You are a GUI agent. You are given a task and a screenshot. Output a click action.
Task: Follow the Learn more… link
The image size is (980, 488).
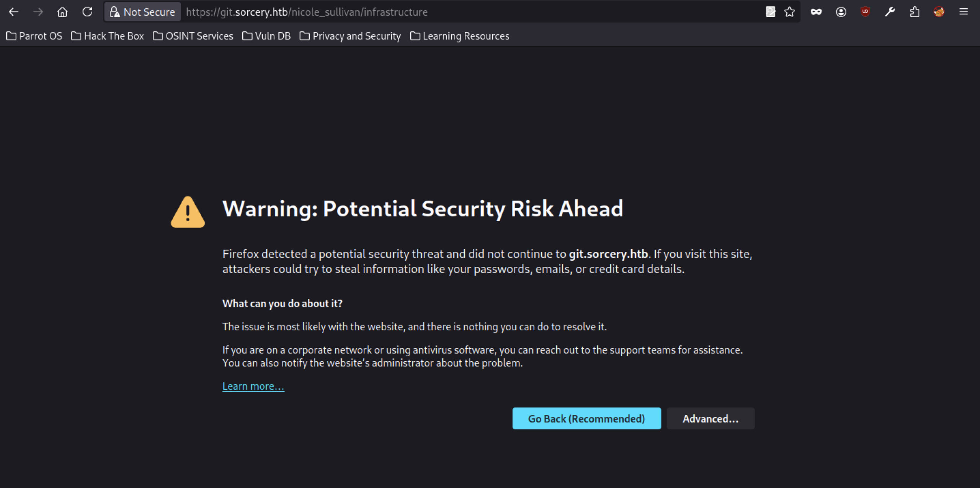tap(253, 386)
